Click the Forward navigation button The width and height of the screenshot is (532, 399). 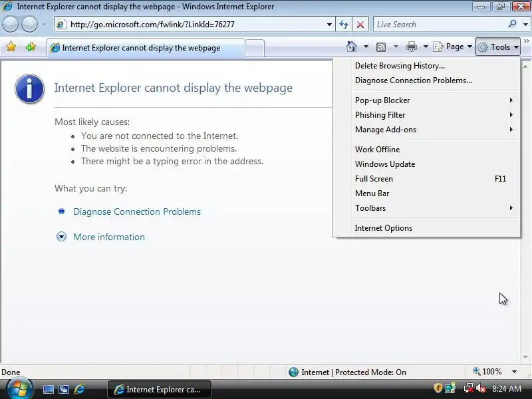click(x=29, y=25)
